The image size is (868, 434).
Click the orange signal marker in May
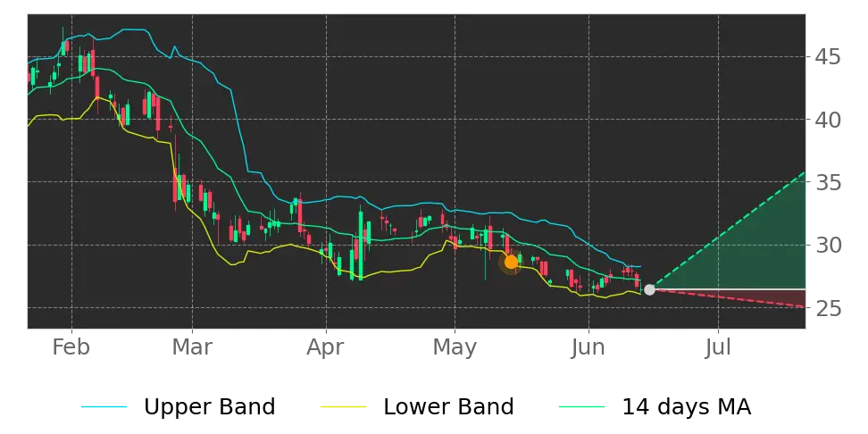511,262
